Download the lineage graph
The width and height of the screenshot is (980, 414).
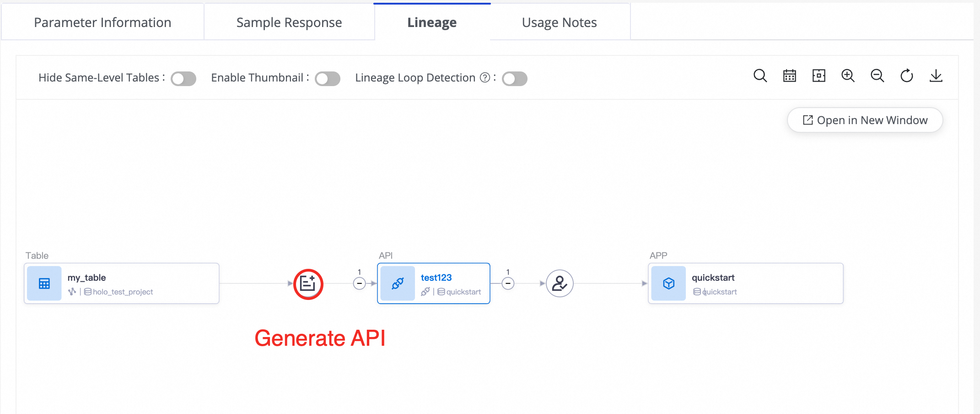pyautogui.click(x=936, y=76)
